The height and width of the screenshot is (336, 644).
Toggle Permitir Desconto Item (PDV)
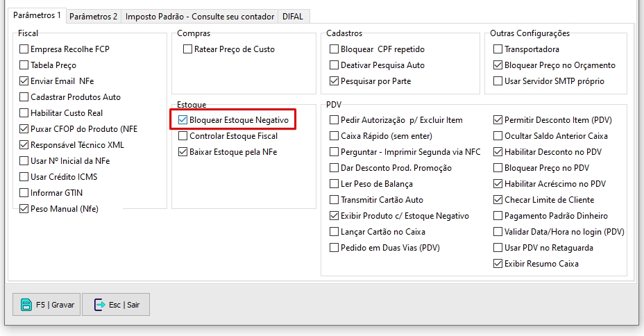point(498,120)
